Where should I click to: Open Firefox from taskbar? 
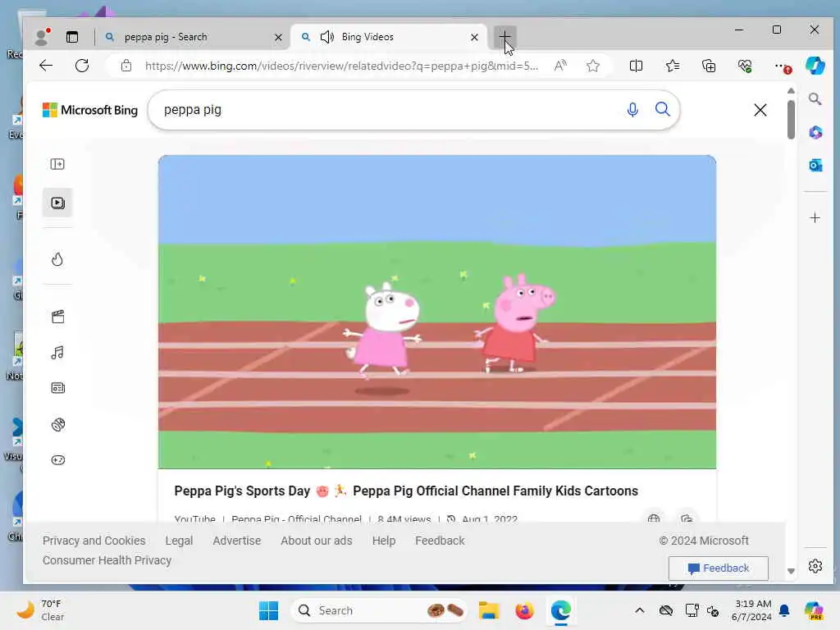[x=524, y=610]
